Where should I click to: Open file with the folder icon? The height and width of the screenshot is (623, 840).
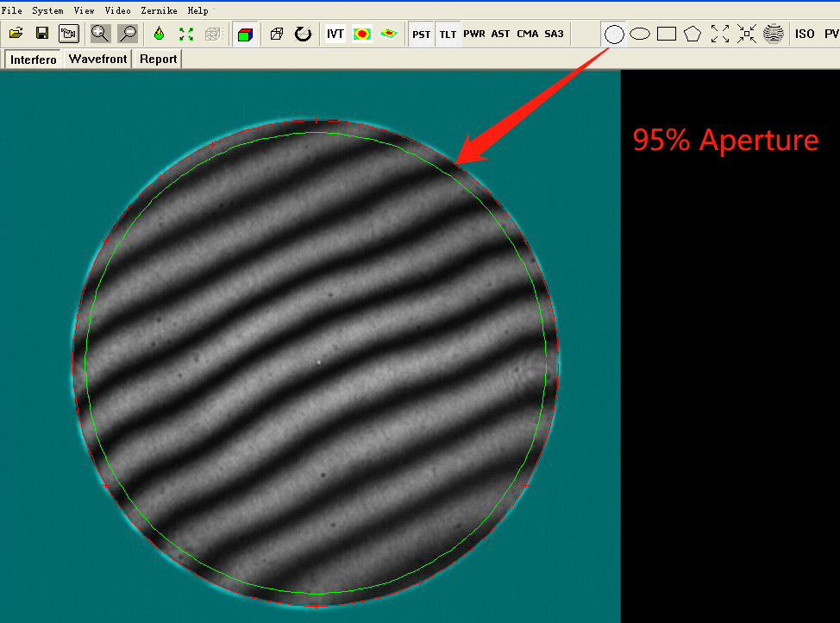point(16,34)
